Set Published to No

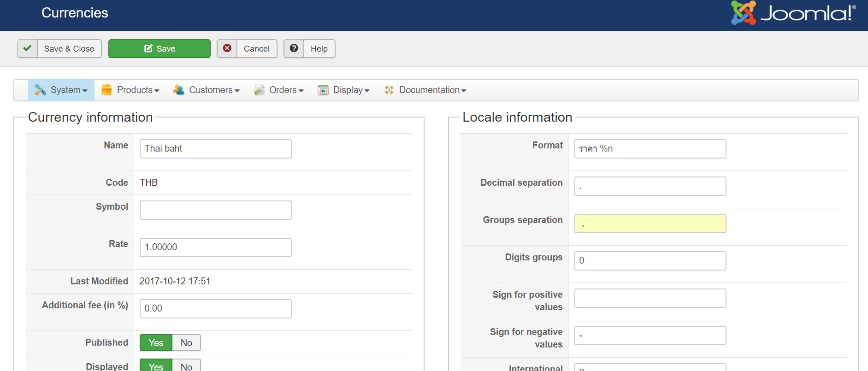tap(186, 343)
